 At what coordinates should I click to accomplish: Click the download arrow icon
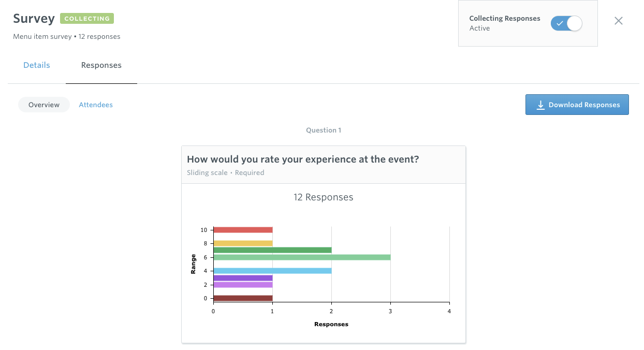click(540, 105)
